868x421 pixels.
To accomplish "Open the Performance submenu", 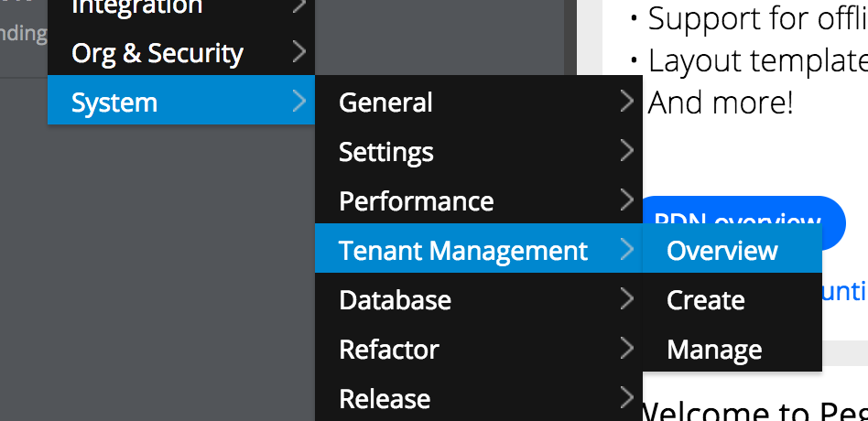I will [x=479, y=199].
